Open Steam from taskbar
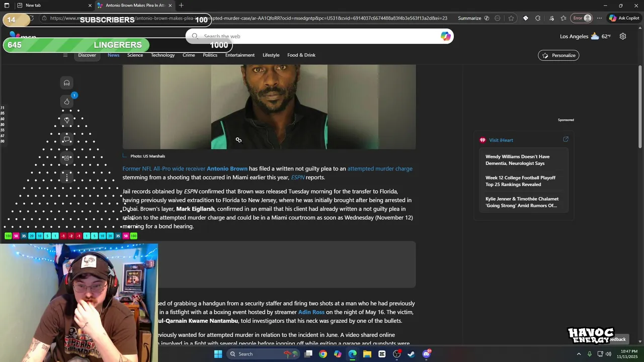 pyautogui.click(x=412, y=354)
